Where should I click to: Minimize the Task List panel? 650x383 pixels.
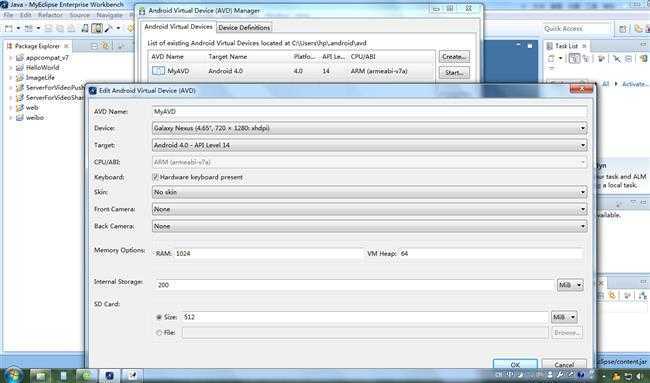(x=643, y=44)
